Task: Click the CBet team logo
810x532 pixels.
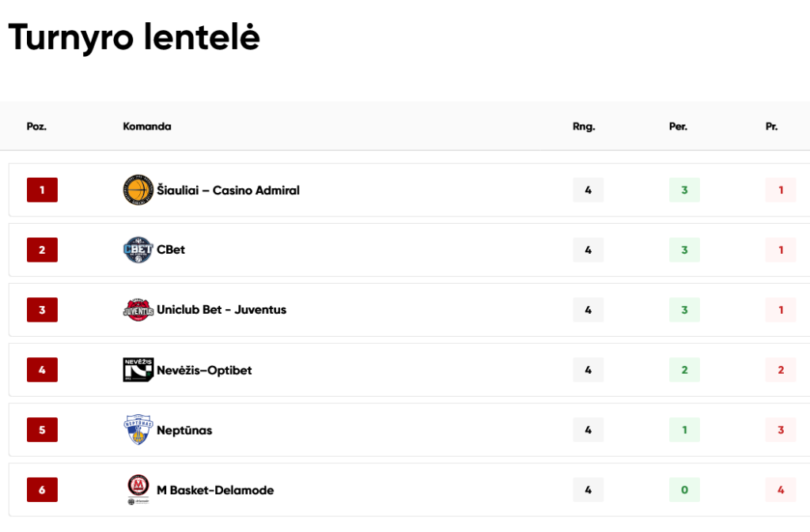Action: (x=138, y=250)
